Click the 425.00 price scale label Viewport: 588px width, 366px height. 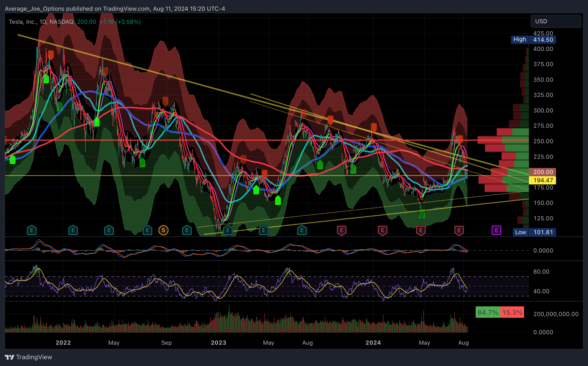(x=543, y=33)
